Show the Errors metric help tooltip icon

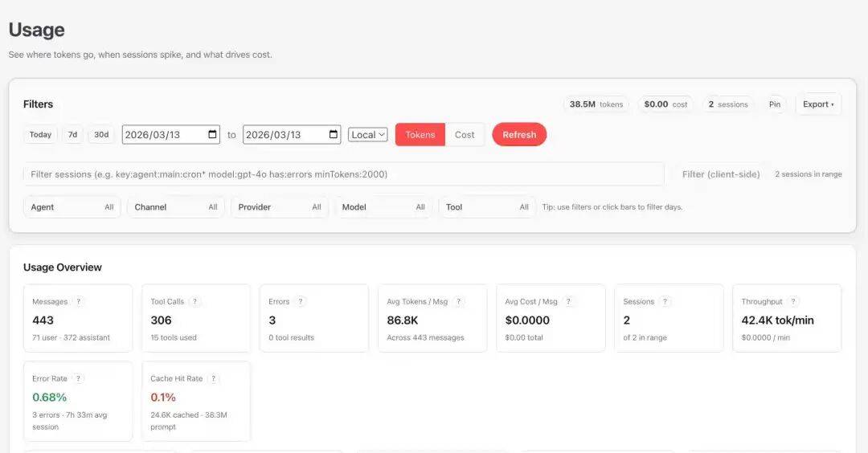[x=301, y=302]
